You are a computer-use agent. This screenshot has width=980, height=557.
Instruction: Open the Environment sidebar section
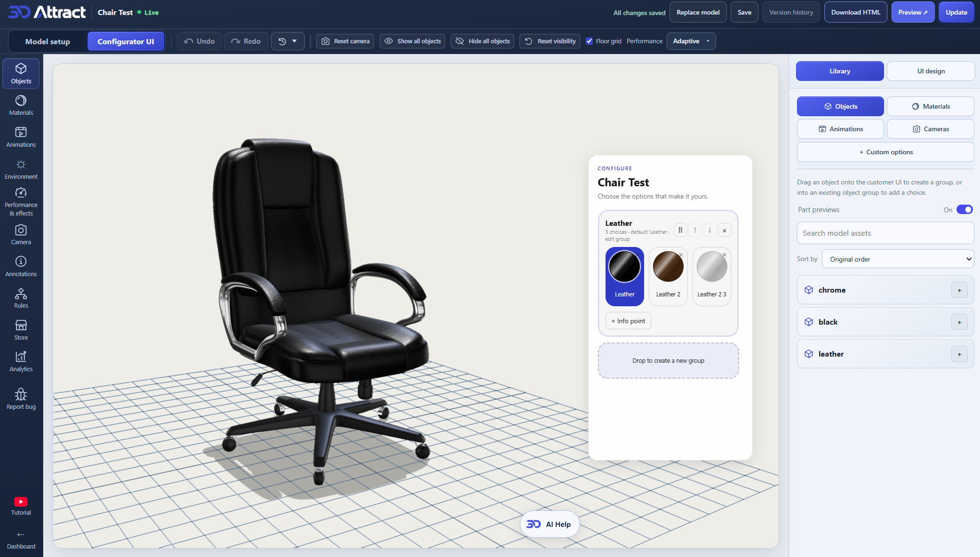point(21,169)
